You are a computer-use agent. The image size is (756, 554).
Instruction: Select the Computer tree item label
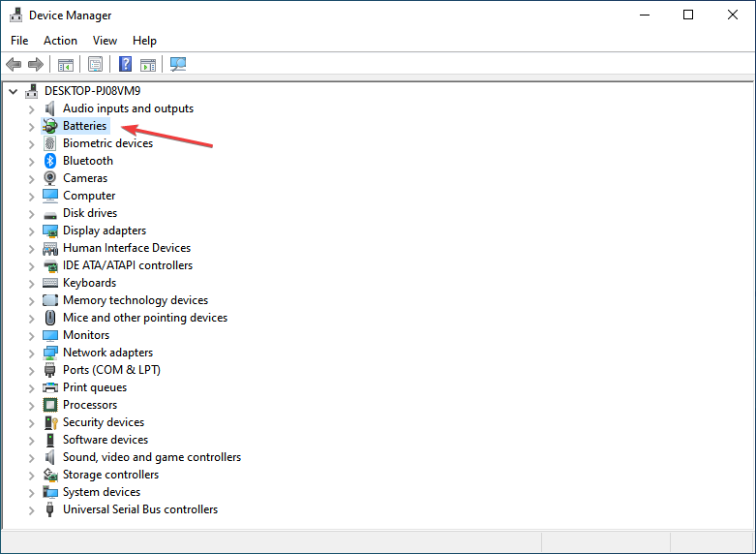[x=89, y=196]
